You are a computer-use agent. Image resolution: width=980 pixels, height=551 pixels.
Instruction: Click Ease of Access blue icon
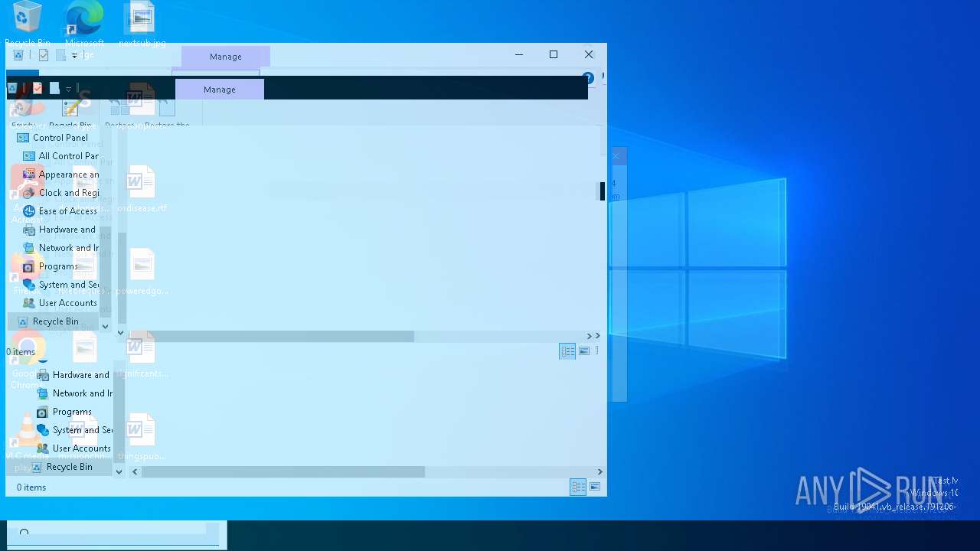tap(29, 211)
